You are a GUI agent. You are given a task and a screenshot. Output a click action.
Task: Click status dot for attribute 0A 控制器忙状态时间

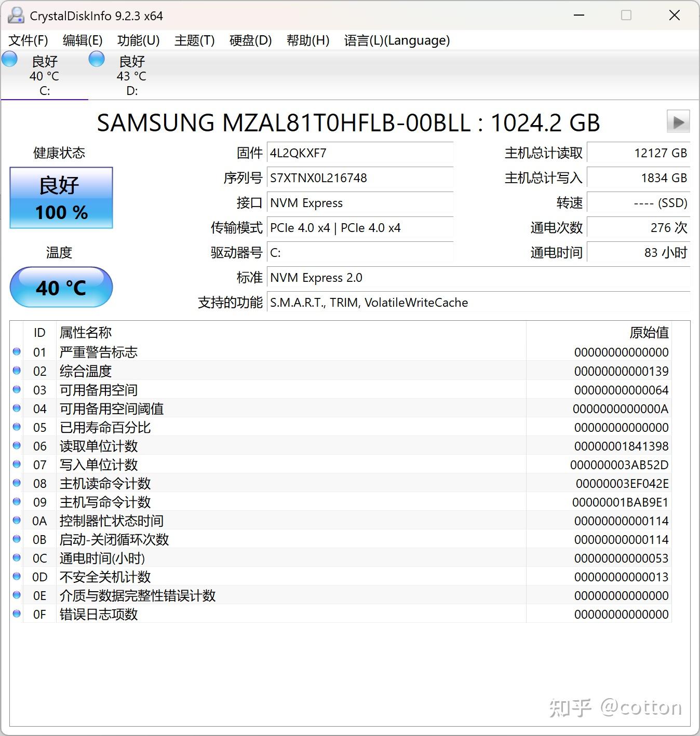[17, 520]
